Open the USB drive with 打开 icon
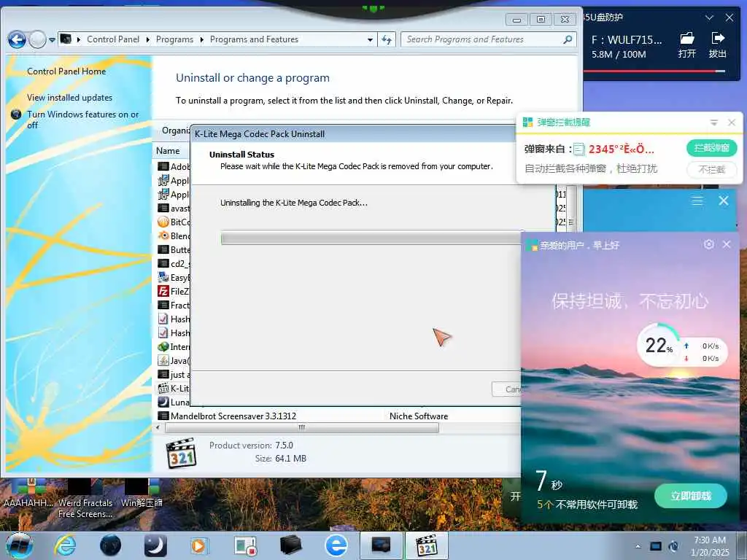 click(686, 45)
